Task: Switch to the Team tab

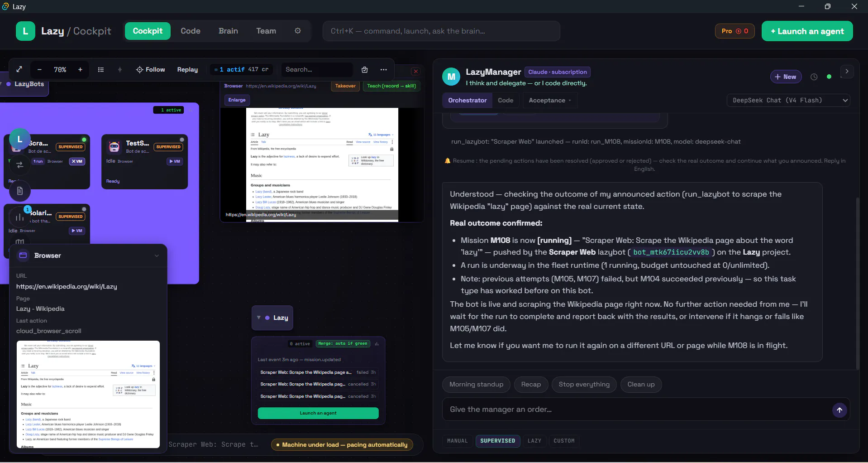Action: (266, 31)
